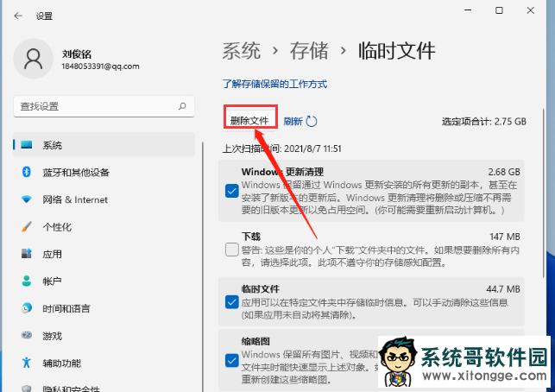Open 系统 settings category
Viewport: 555px width, 392px height.
[104, 145]
